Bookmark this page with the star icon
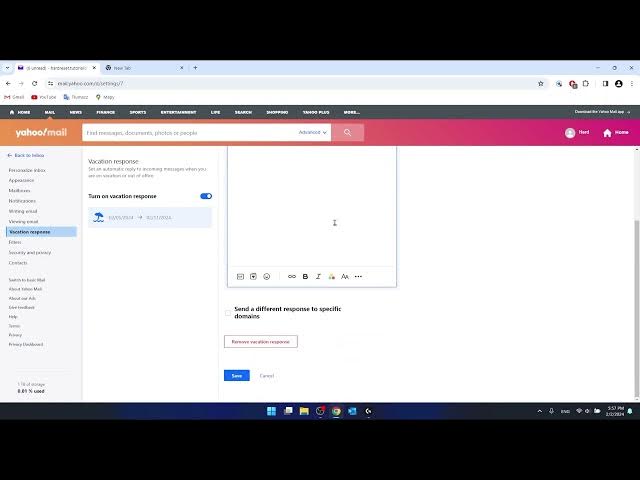Screen dimensions: 640x480 point(541,84)
